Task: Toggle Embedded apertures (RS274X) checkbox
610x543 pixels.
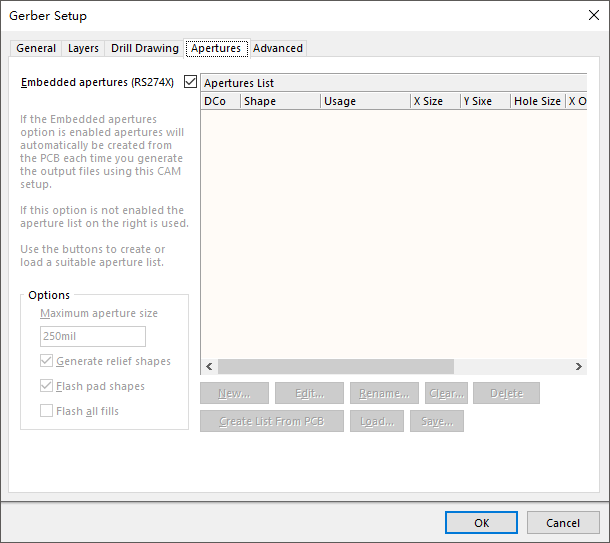Action: 191,82
